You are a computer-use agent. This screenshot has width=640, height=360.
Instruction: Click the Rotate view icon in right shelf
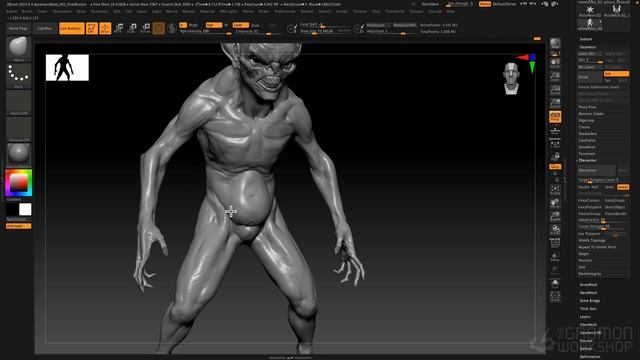click(555, 230)
